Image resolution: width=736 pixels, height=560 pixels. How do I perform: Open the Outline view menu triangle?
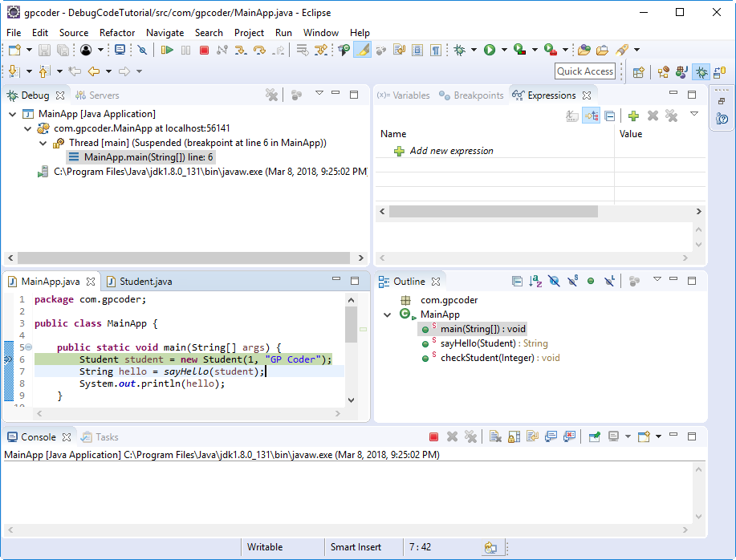click(657, 279)
